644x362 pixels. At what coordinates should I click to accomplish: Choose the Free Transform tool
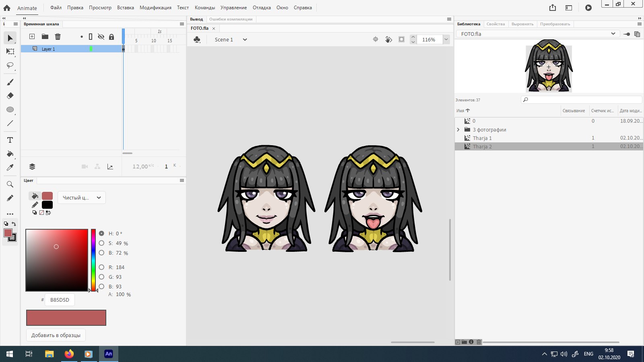pyautogui.click(x=10, y=51)
